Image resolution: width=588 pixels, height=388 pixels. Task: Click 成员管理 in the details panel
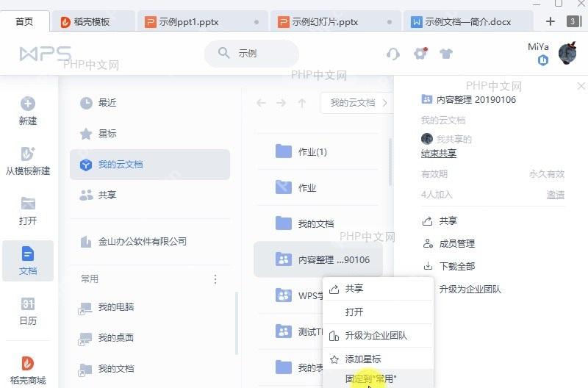449,244
